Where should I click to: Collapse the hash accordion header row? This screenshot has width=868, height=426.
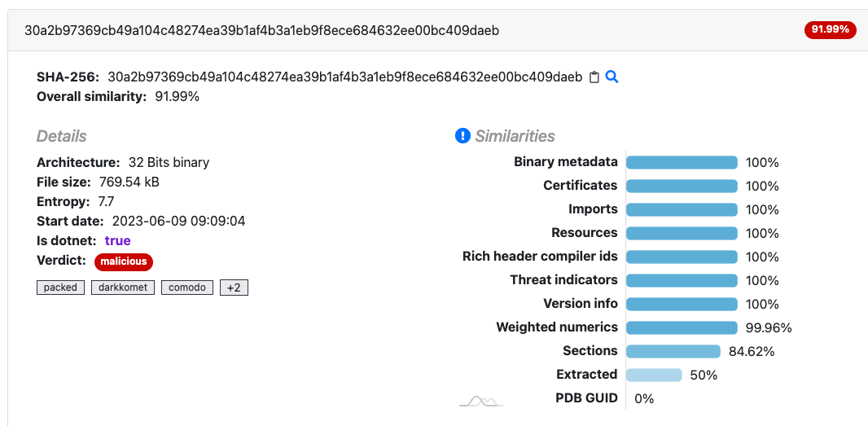437,30
